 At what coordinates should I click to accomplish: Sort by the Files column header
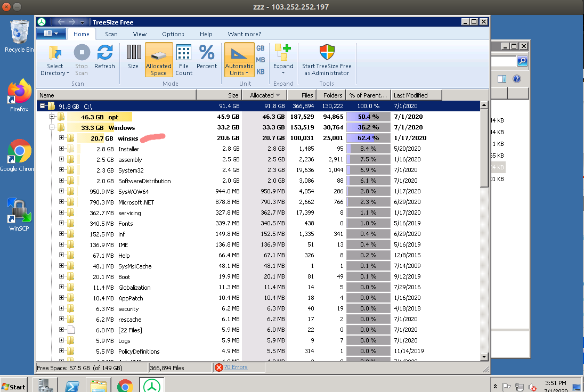(x=302, y=95)
